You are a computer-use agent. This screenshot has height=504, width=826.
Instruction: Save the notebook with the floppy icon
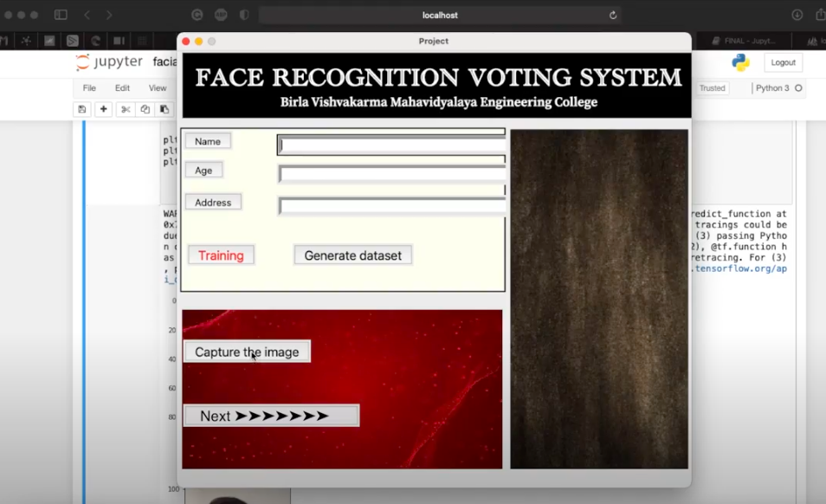point(82,109)
